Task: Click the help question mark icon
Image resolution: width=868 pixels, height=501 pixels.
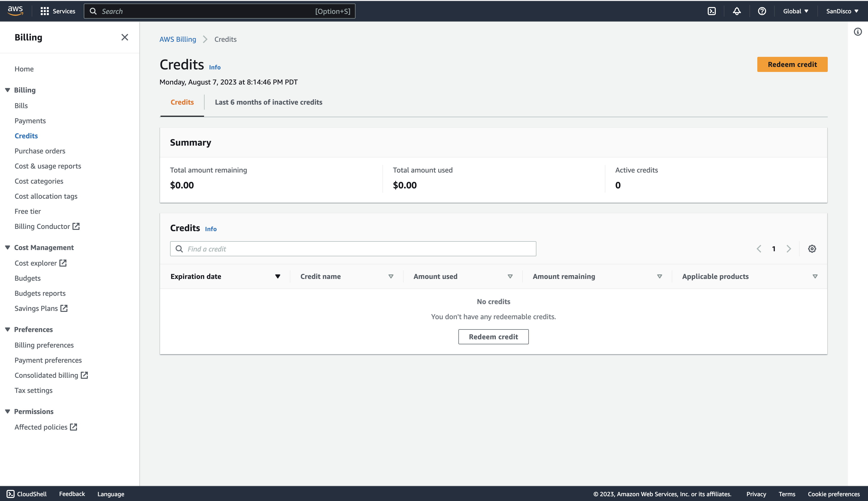Action: [x=762, y=11]
